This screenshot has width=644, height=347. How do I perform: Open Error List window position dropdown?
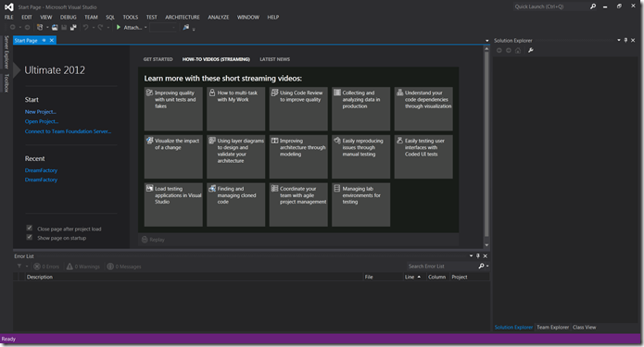(471, 256)
